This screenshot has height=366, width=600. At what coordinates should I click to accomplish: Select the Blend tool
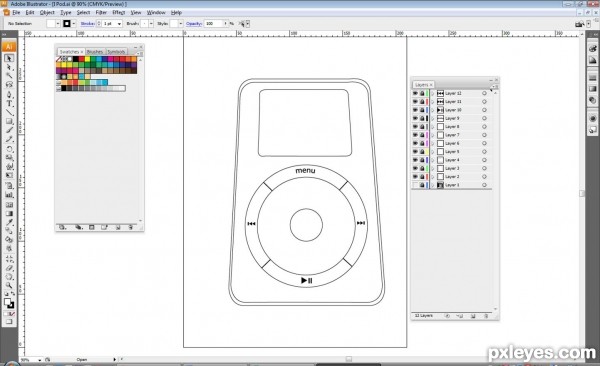click(x=9, y=230)
